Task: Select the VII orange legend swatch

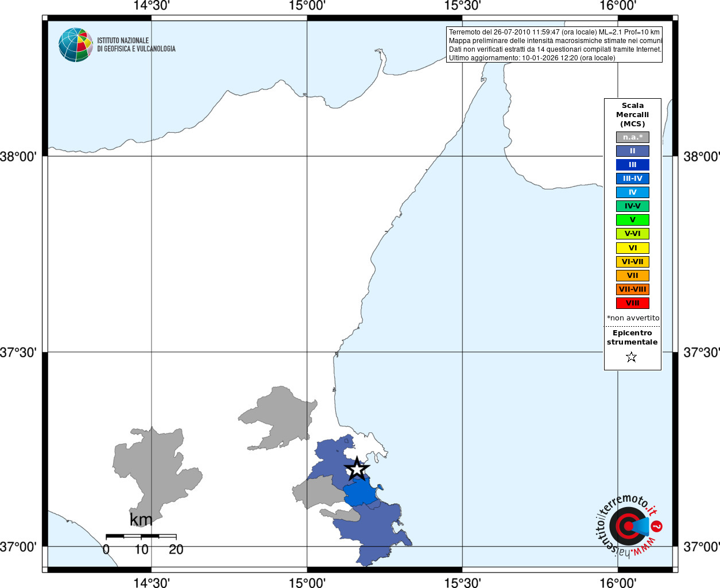Action: tap(633, 276)
